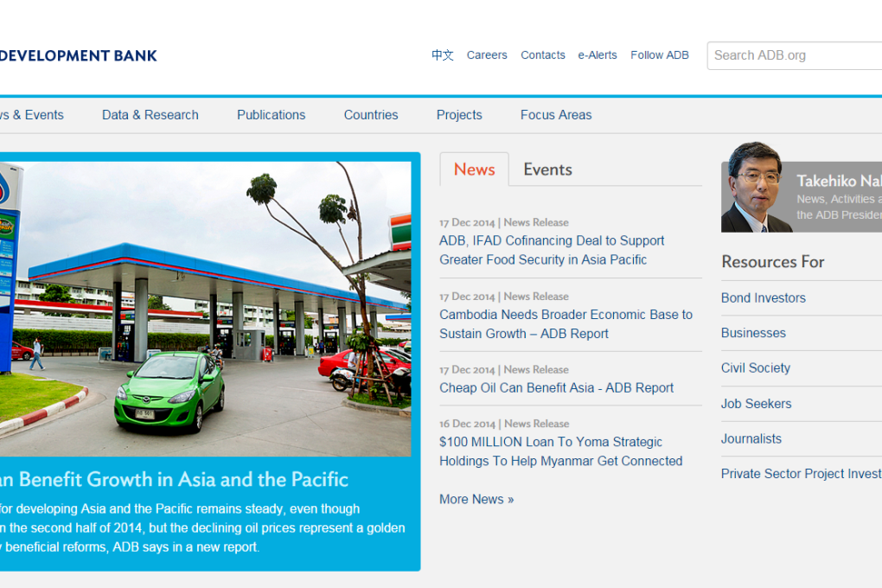Open the Contacts page
882x588 pixels.
click(543, 54)
